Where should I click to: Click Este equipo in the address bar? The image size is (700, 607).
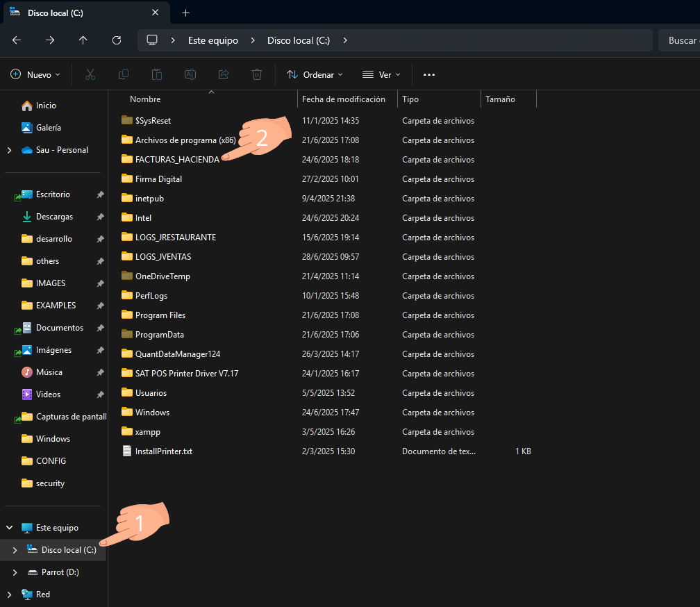click(213, 40)
